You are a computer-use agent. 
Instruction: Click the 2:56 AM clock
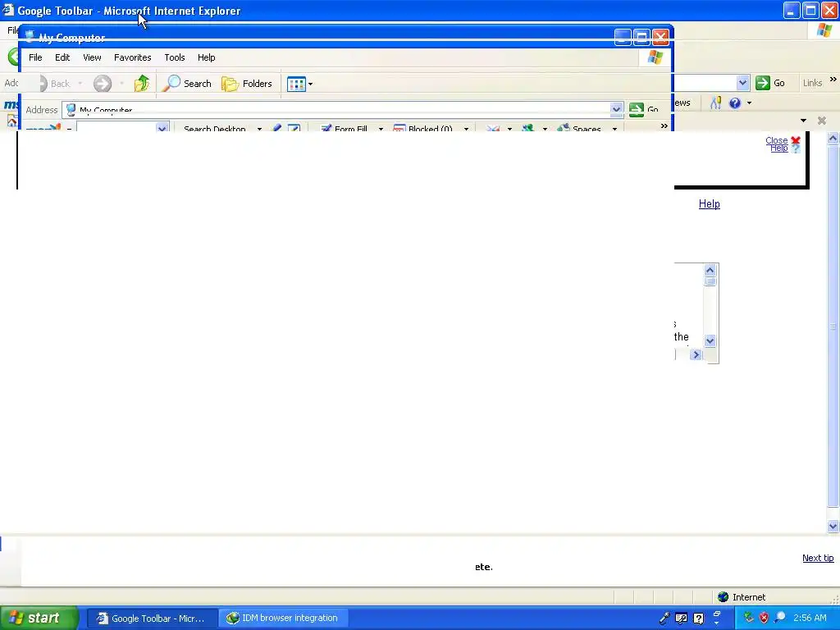click(x=810, y=618)
